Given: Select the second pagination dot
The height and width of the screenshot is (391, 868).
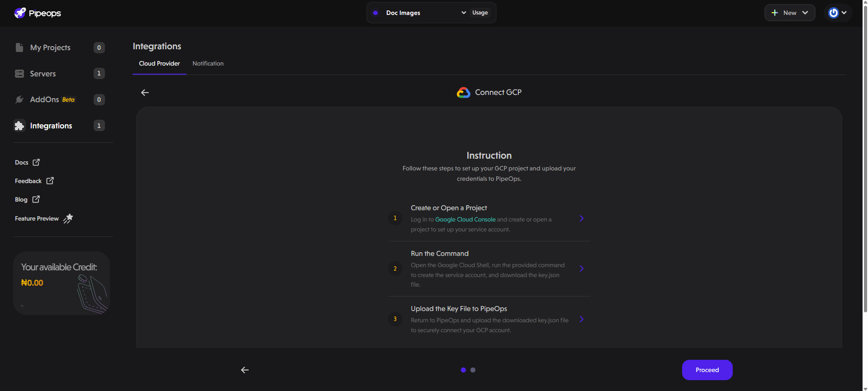Looking at the screenshot, I should (x=473, y=370).
